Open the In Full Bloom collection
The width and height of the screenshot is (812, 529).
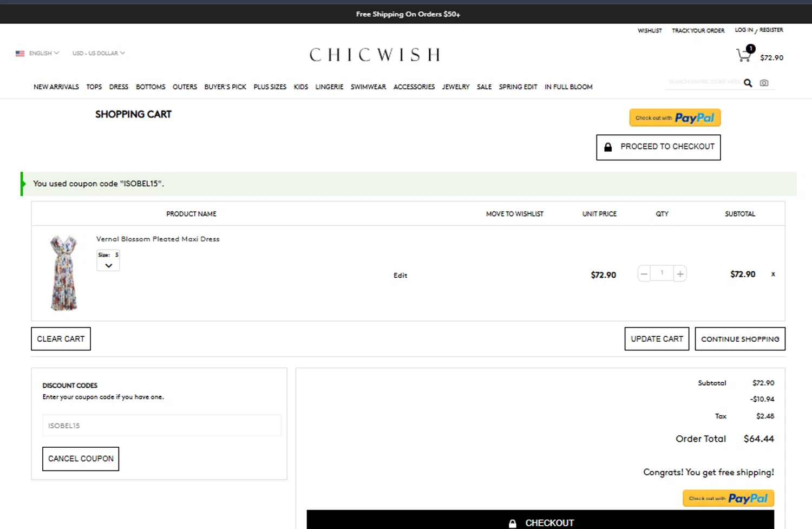point(568,87)
